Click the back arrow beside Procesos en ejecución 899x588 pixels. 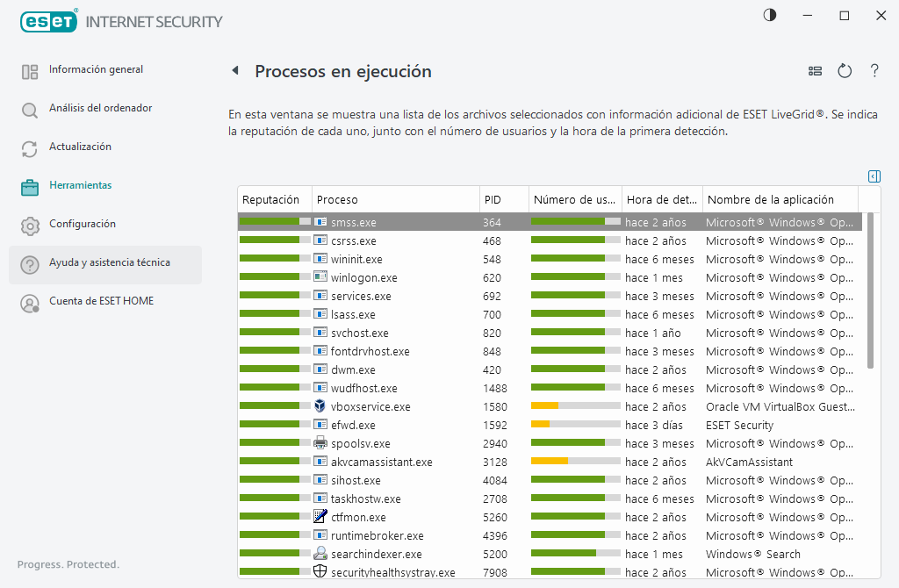click(x=234, y=71)
